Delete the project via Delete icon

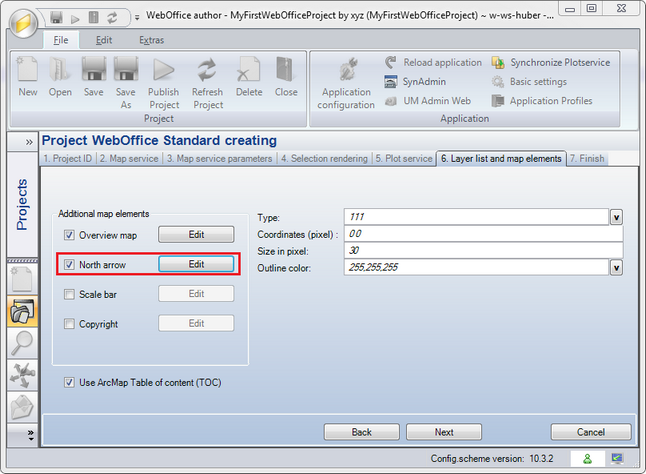coord(248,69)
